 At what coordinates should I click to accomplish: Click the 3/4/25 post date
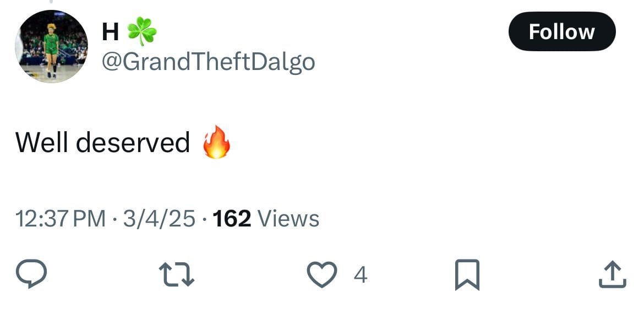pyautogui.click(x=159, y=219)
